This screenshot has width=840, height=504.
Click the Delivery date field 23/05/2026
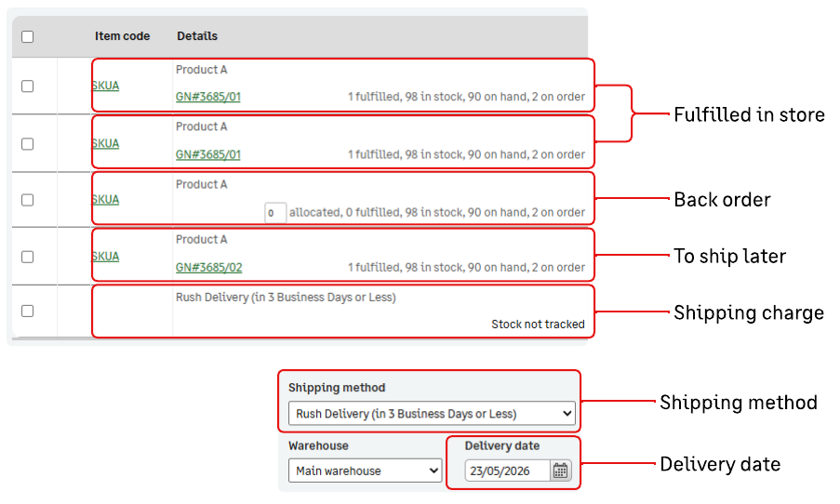[507, 471]
